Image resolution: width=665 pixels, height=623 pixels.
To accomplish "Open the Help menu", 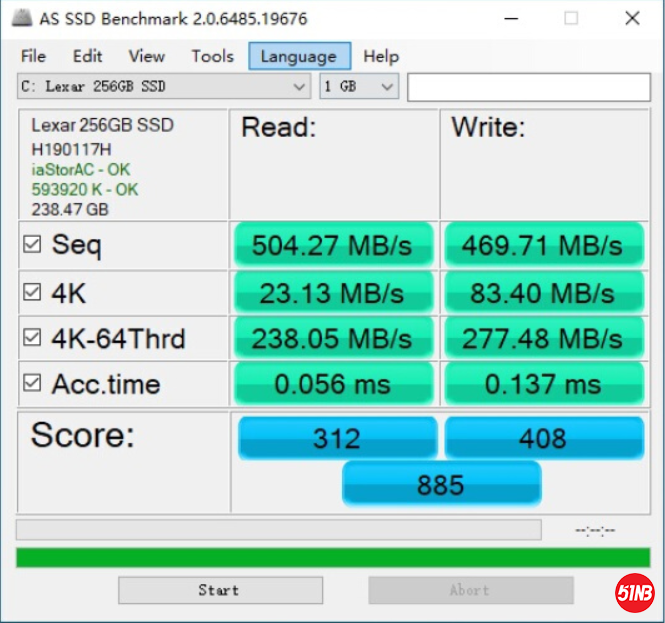I will click(x=381, y=56).
